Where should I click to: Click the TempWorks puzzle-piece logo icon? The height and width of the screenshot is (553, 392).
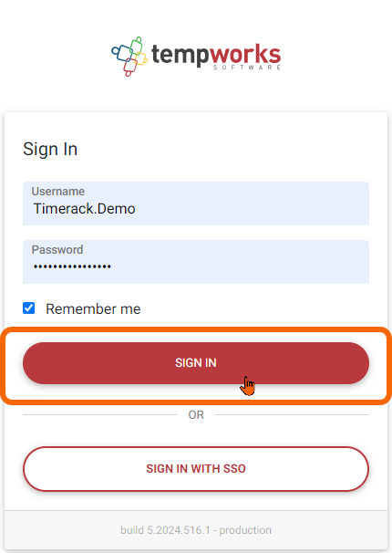[x=129, y=57]
